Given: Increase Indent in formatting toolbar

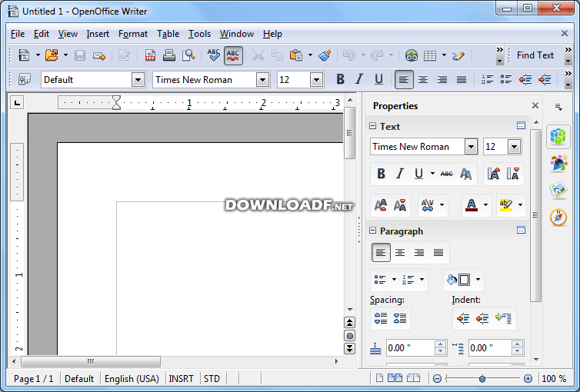Looking at the screenshot, I should pos(545,79).
